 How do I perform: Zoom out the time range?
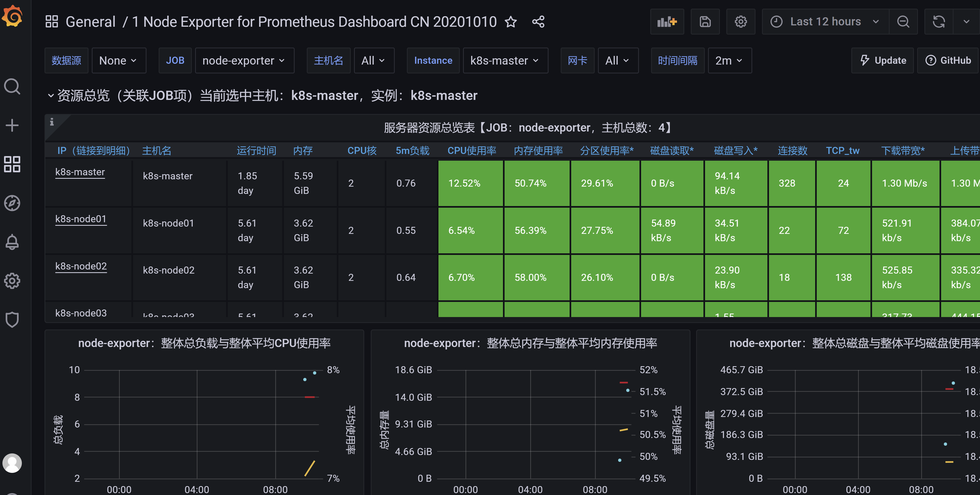click(x=904, y=22)
